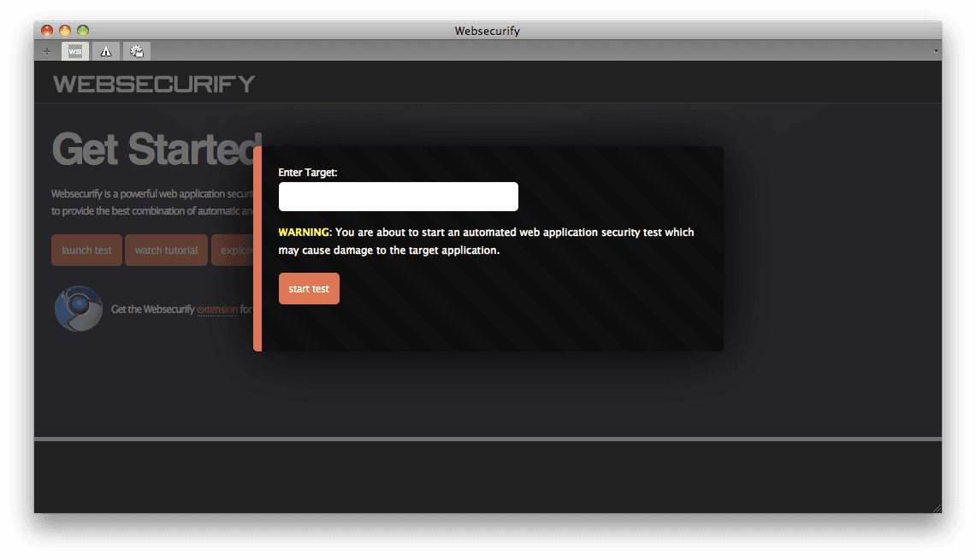The height and width of the screenshot is (560, 976).
Task: Minimize the window with yellow button
Action: 65,31
